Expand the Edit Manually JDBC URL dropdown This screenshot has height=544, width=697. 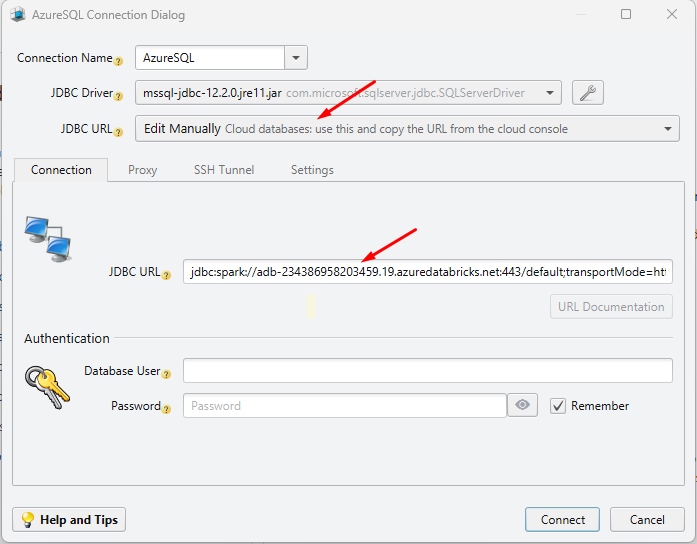click(667, 129)
